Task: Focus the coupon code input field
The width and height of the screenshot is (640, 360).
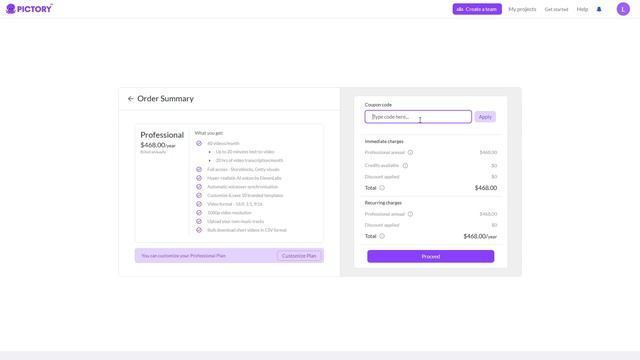Action: pyautogui.click(x=418, y=117)
